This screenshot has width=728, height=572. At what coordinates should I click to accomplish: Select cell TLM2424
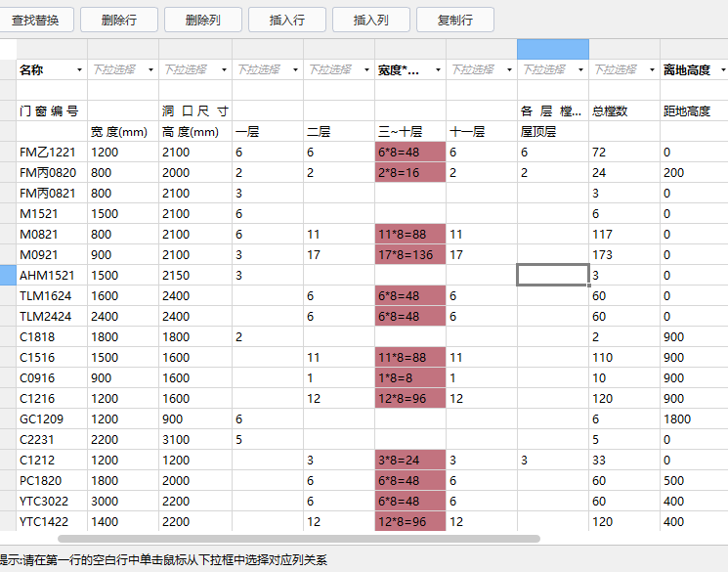click(52, 317)
